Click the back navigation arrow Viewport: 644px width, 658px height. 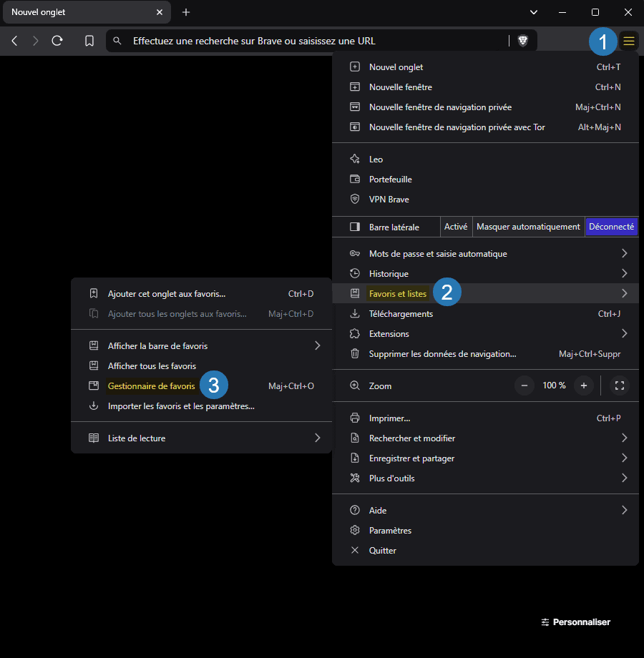[14, 41]
